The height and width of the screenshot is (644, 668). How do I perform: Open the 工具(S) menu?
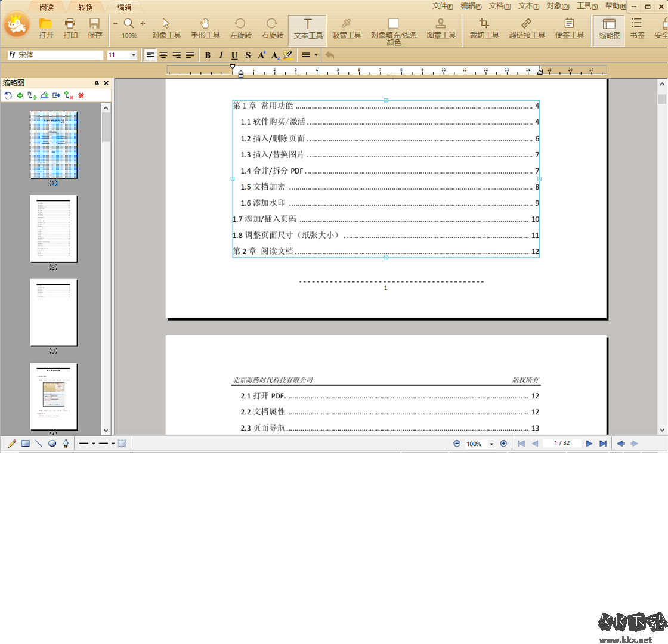[x=587, y=6]
